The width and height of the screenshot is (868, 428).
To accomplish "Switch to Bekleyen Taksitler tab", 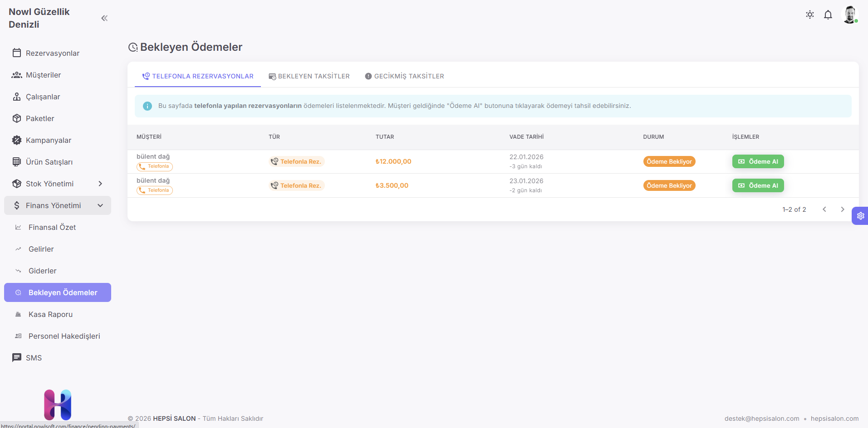I will (309, 76).
